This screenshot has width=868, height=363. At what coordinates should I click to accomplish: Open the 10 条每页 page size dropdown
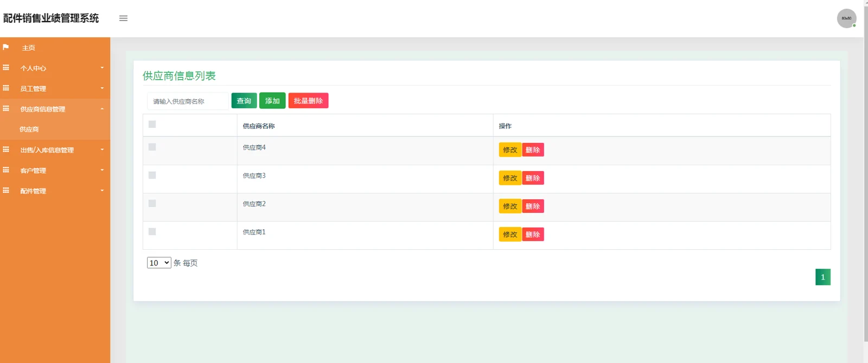click(159, 263)
